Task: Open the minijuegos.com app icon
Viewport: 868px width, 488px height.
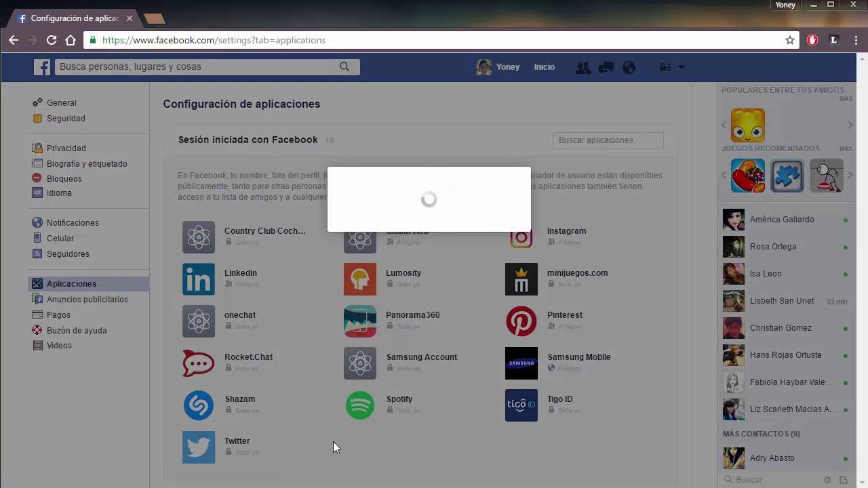Action: point(521,279)
